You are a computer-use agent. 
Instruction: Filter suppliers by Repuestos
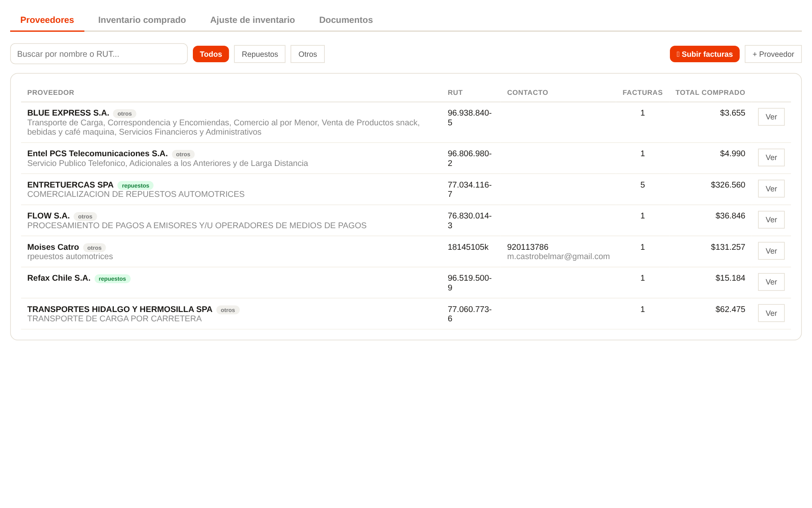click(x=260, y=54)
